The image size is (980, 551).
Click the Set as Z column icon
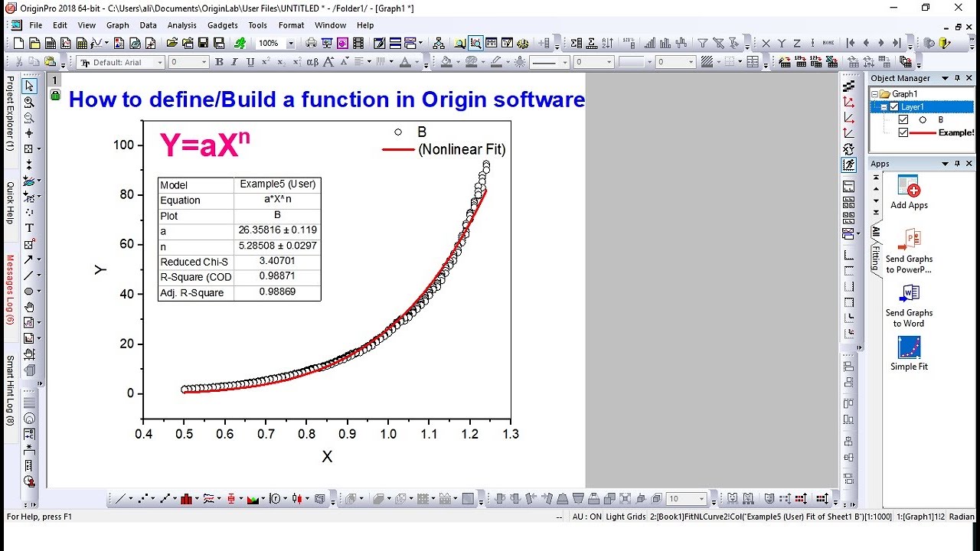[x=797, y=44]
